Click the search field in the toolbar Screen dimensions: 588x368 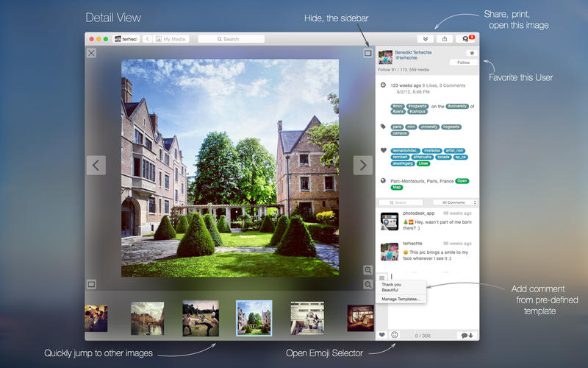click(231, 39)
